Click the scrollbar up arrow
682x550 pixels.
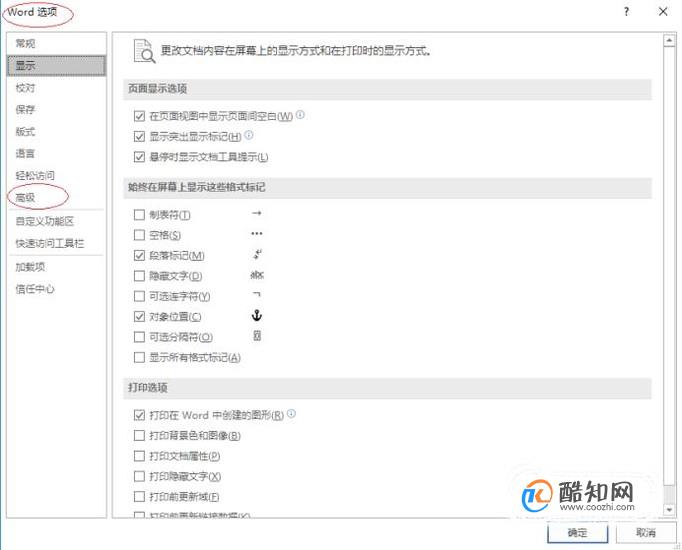click(x=669, y=40)
